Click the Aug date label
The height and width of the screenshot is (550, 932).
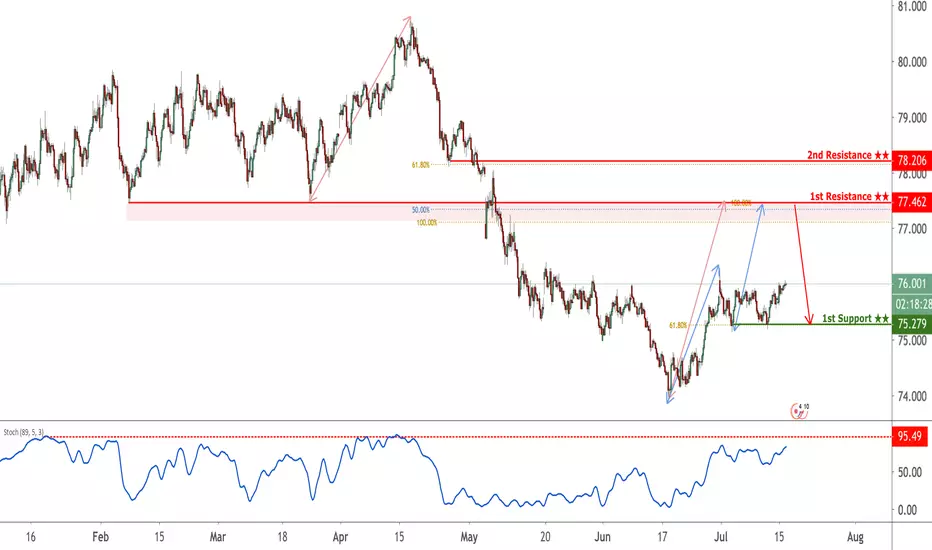[x=855, y=537]
